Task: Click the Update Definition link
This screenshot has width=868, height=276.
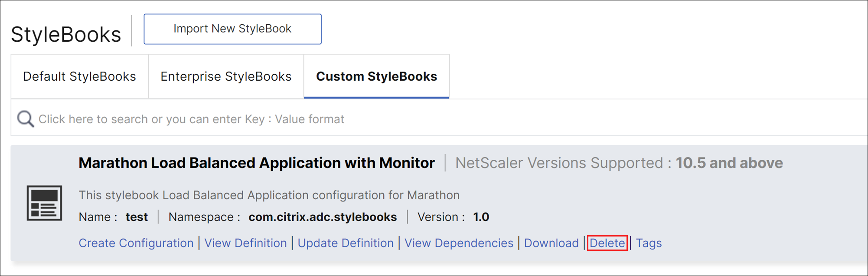Action: 346,243
